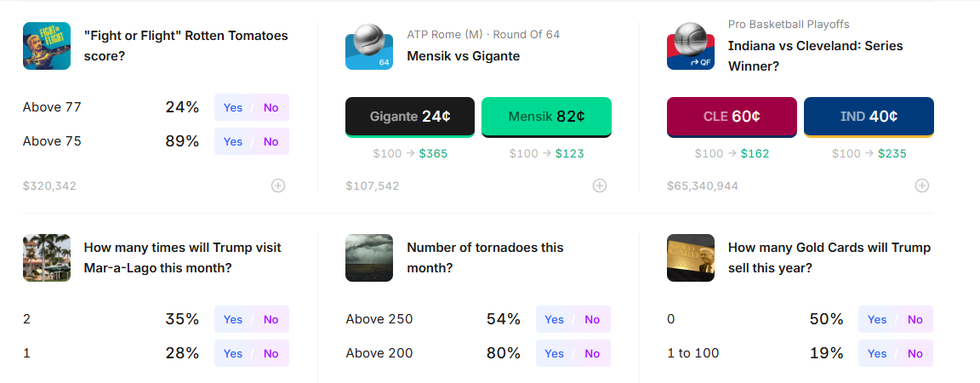Click the Mensik vs Gigante tennis ball icon
Screen dimensions: 980x383
point(368,46)
